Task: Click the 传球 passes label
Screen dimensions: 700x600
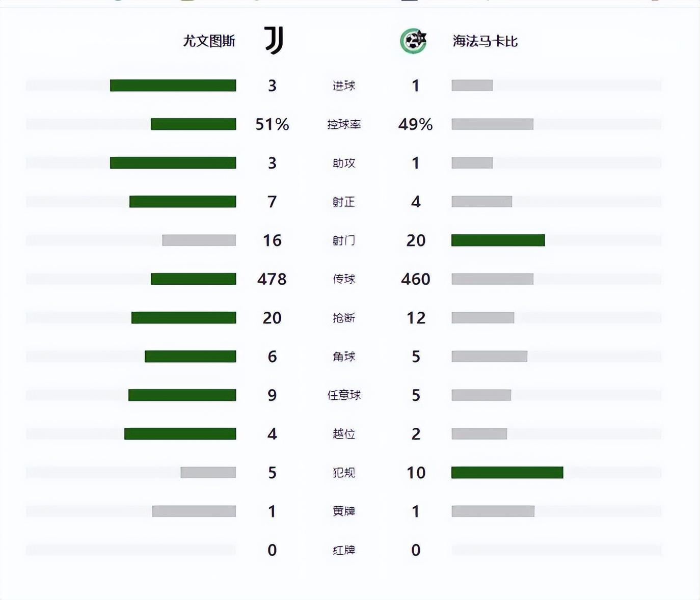Action: pos(344,279)
